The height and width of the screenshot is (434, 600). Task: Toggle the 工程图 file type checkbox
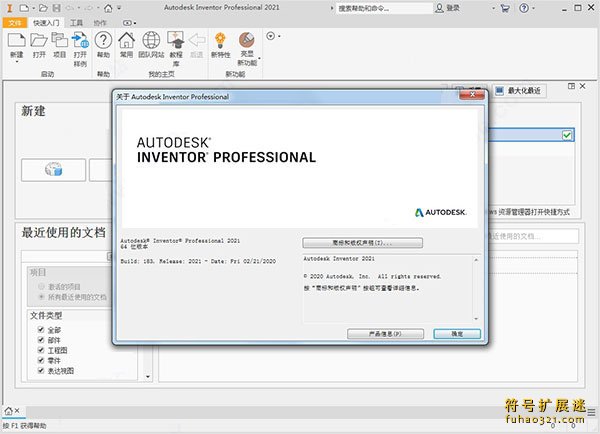tap(41, 350)
